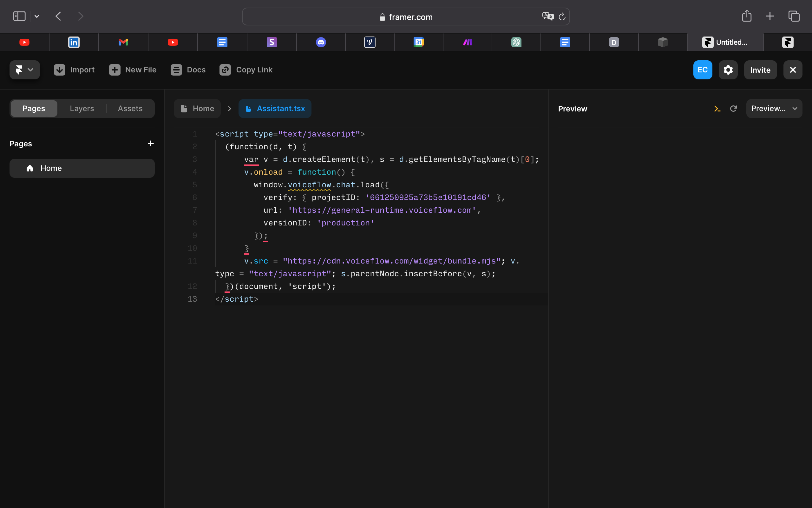812x508 pixels.
Task: Switch to the Voiceflow tab
Action: coord(370,42)
